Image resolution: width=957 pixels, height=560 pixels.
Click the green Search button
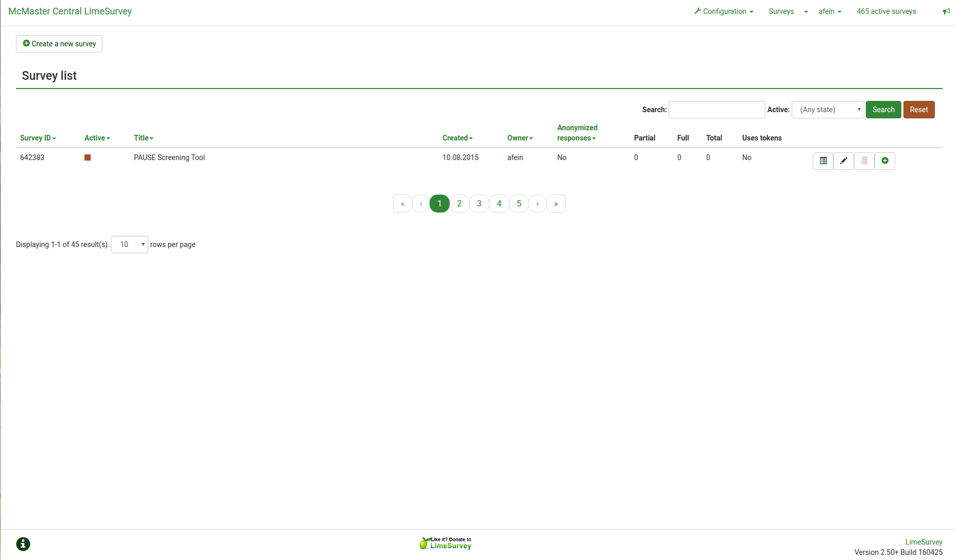pyautogui.click(x=883, y=110)
